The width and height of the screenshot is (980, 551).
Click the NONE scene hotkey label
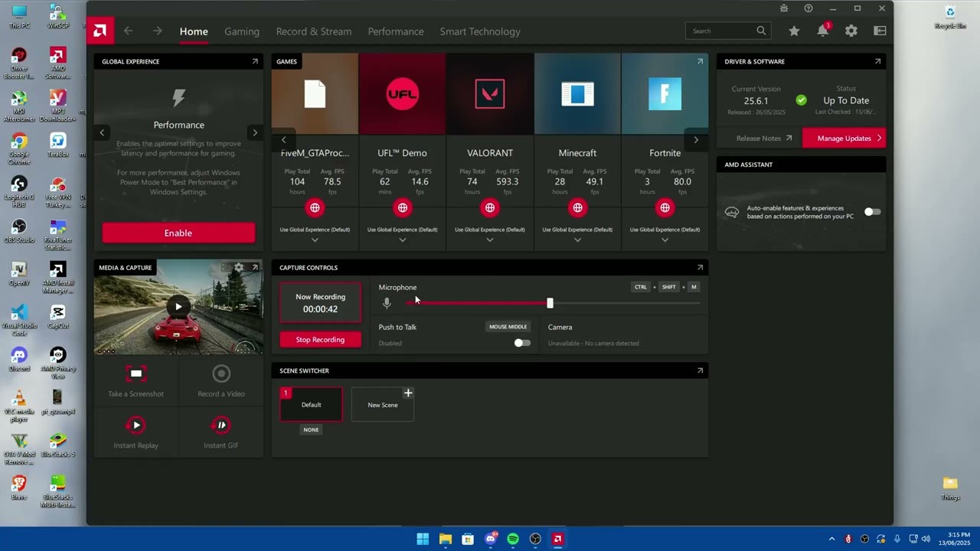click(311, 429)
